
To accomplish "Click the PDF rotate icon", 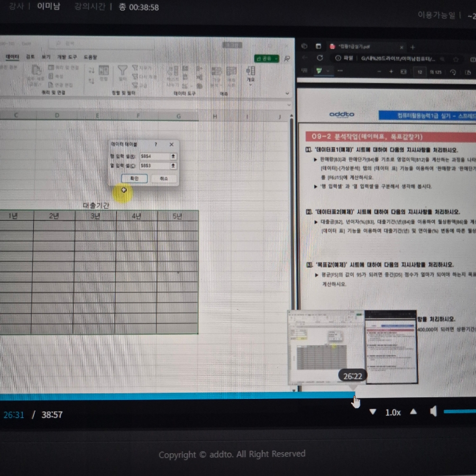I will tap(453, 72).
